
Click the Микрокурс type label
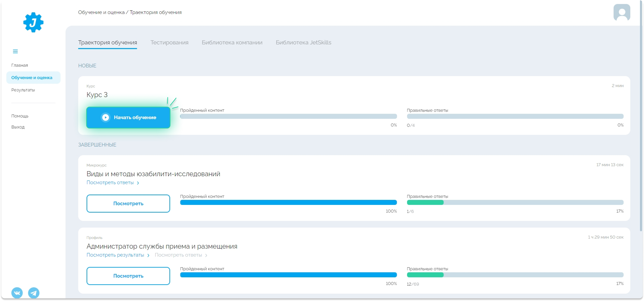[x=97, y=165]
